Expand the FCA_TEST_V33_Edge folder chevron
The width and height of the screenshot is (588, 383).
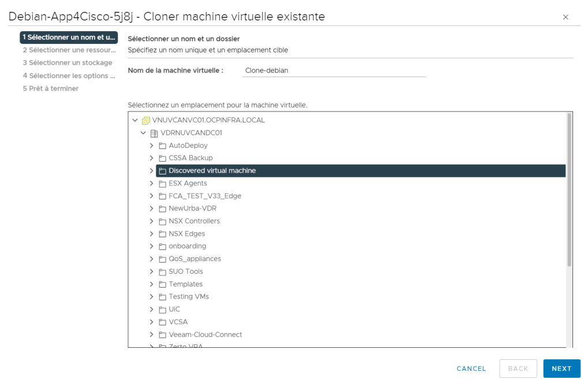tap(152, 196)
